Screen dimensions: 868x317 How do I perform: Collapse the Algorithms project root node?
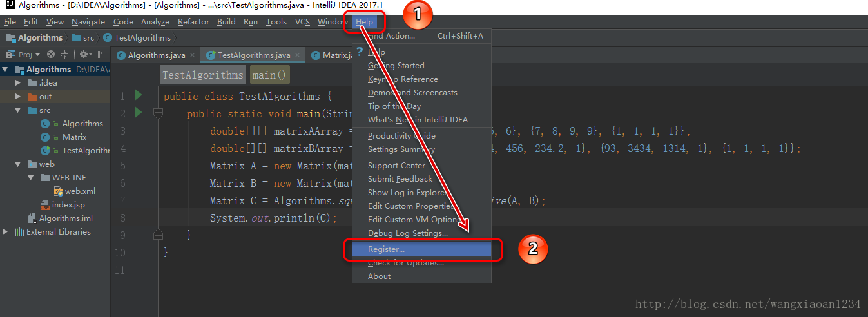[x=5, y=70]
